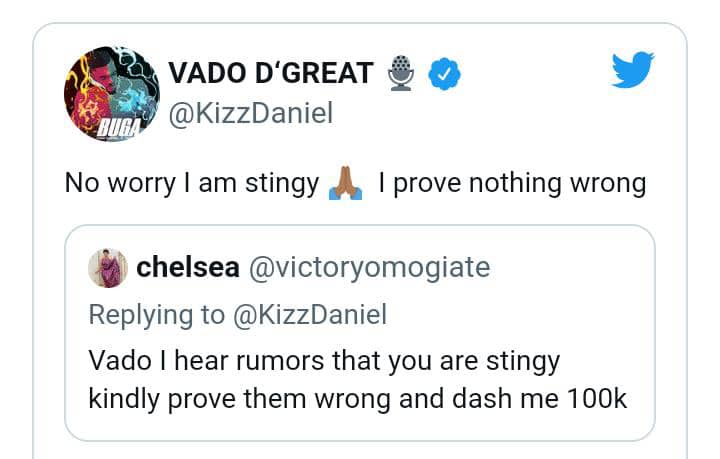
Task: Click the blue verified badge
Action: [x=442, y=73]
